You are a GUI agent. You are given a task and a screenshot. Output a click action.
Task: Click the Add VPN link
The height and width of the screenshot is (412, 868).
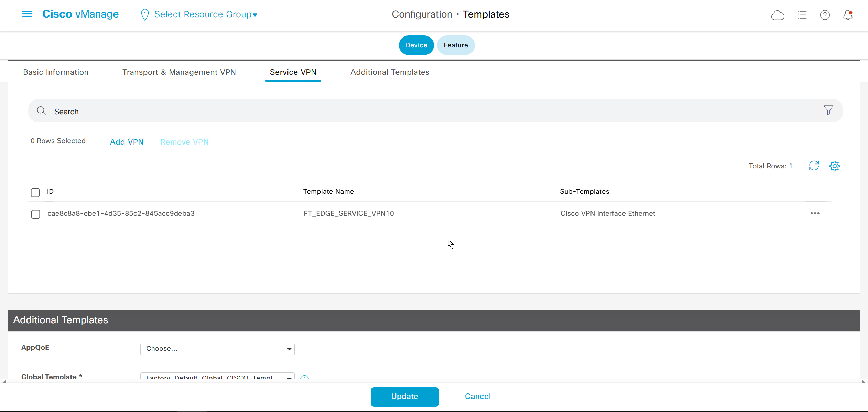click(127, 142)
